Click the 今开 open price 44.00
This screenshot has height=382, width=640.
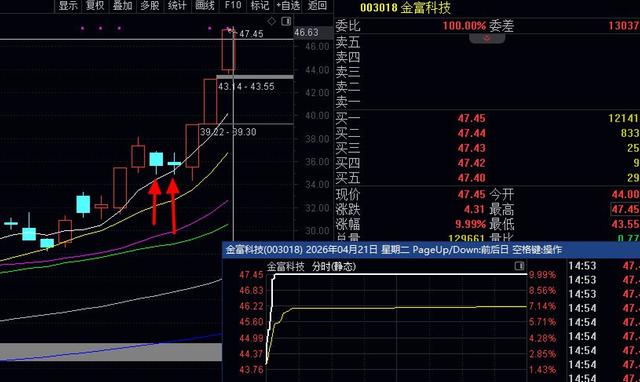point(625,194)
